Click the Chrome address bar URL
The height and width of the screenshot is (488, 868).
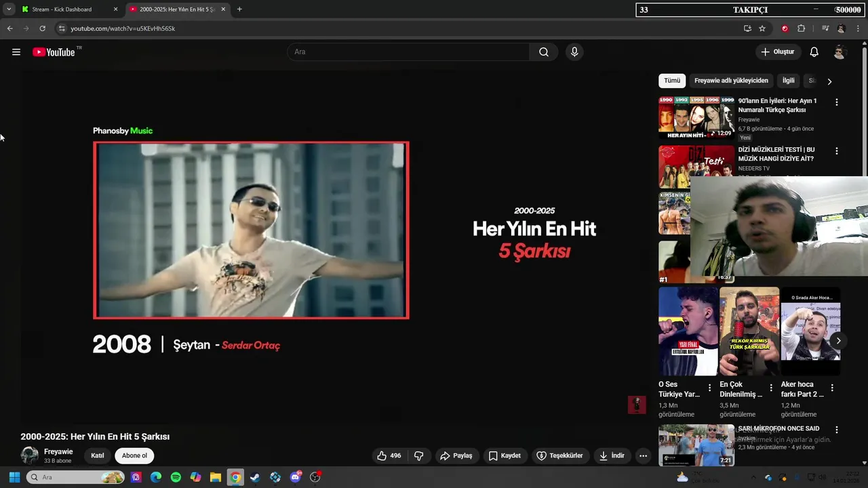tap(123, 28)
